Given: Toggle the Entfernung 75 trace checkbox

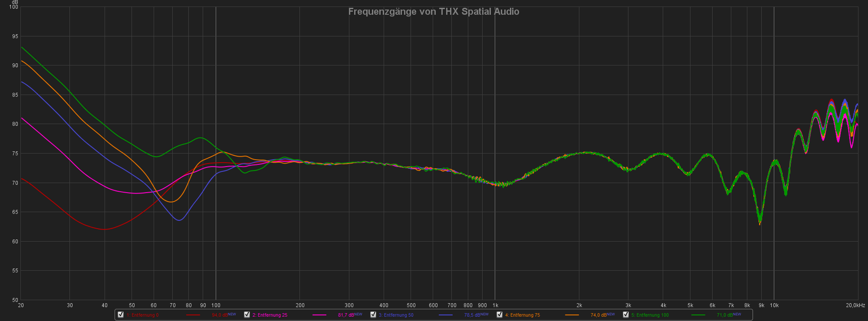Looking at the screenshot, I should (500, 314).
